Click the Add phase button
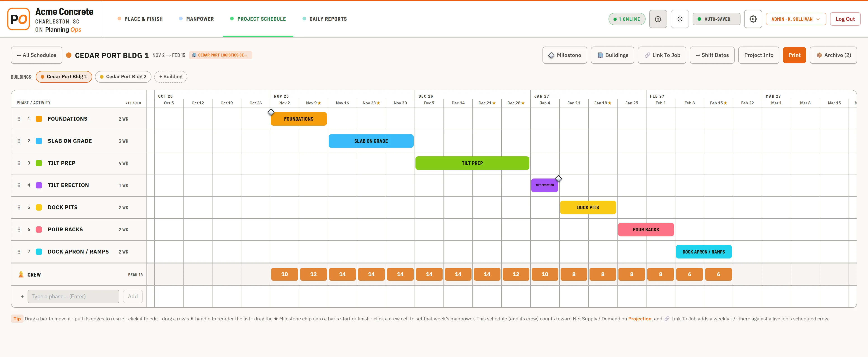Screen dimensions: 868x357 click(x=133, y=296)
